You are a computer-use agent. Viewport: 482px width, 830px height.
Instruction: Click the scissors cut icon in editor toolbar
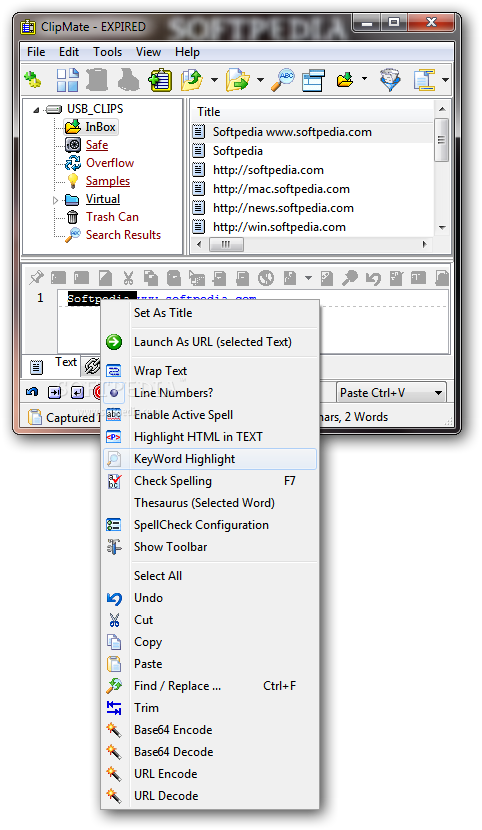click(128, 278)
